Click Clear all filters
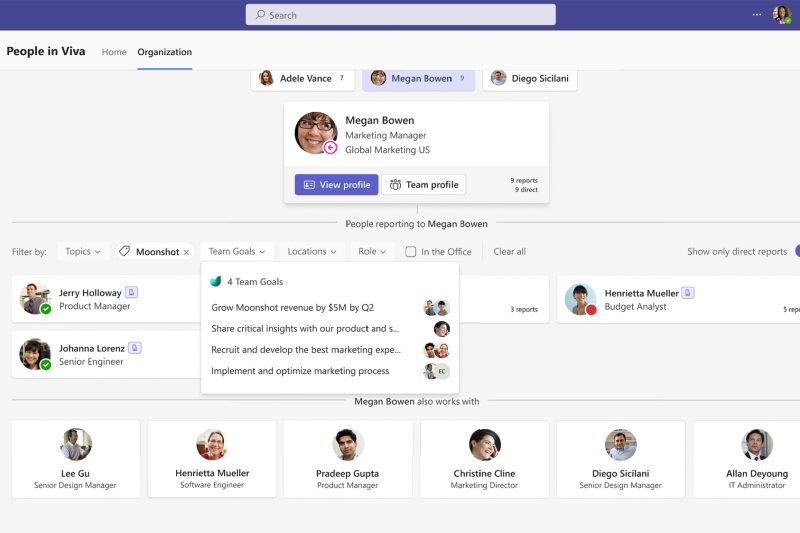 [x=509, y=251]
